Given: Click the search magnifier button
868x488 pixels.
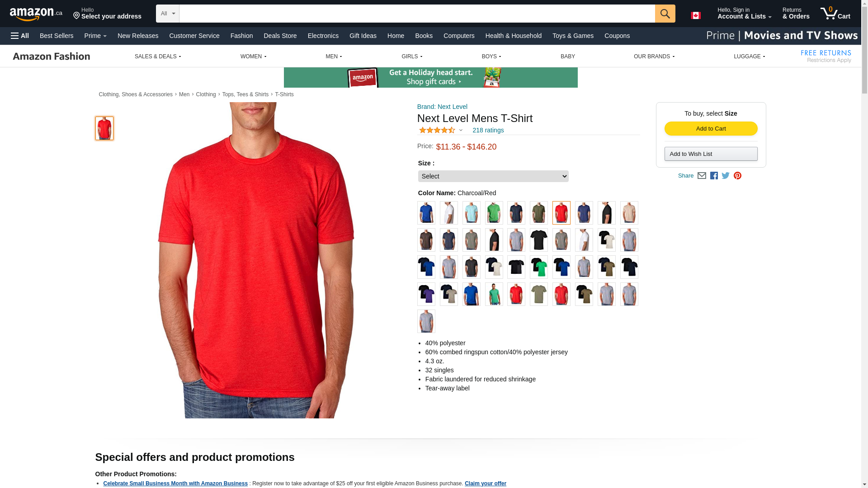Looking at the screenshot, I should [665, 14].
